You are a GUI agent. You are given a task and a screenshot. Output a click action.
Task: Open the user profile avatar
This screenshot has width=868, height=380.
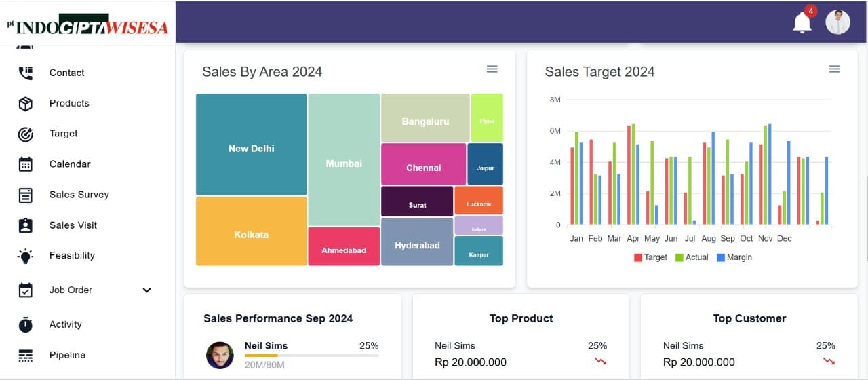[837, 22]
